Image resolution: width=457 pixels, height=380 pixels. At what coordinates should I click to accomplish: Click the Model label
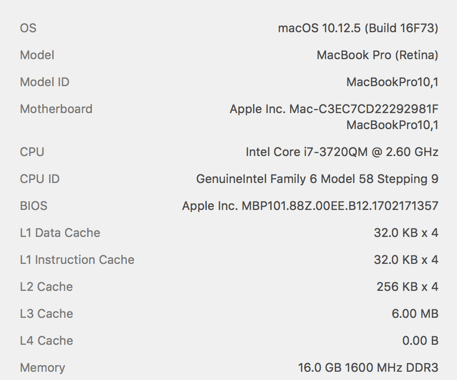pos(37,55)
